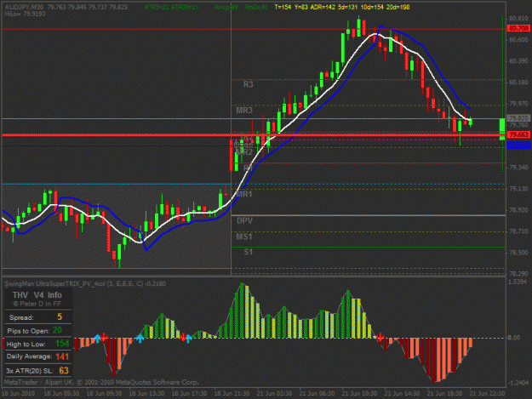
Task: Click the lone blue up arrow near 18 Jun 13:30
Action: 140,338
